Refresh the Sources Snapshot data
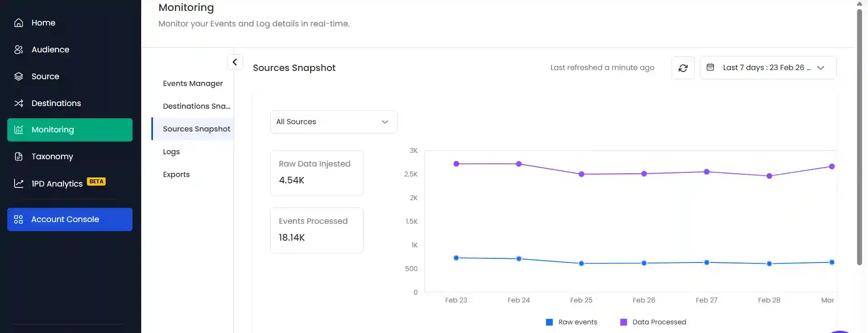The image size is (868, 333). 683,68
